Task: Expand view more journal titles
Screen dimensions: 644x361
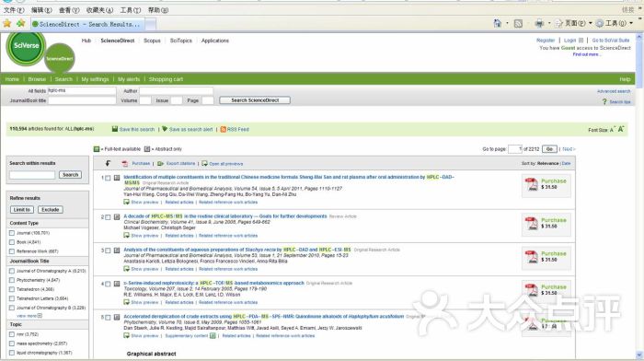Action: coord(29,316)
